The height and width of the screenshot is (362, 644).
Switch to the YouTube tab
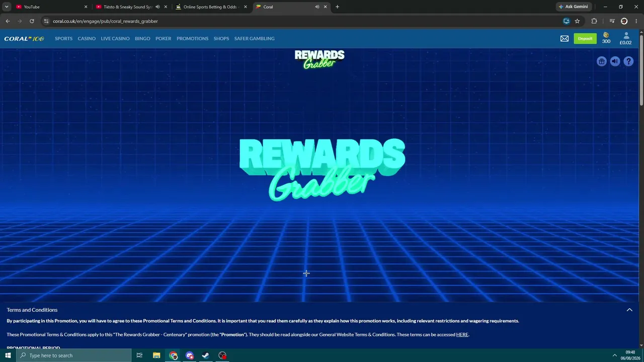pos(50,7)
